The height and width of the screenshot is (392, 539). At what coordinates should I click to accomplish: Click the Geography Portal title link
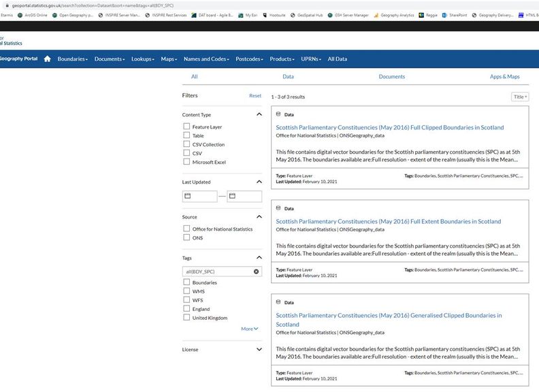[x=18, y=59]
